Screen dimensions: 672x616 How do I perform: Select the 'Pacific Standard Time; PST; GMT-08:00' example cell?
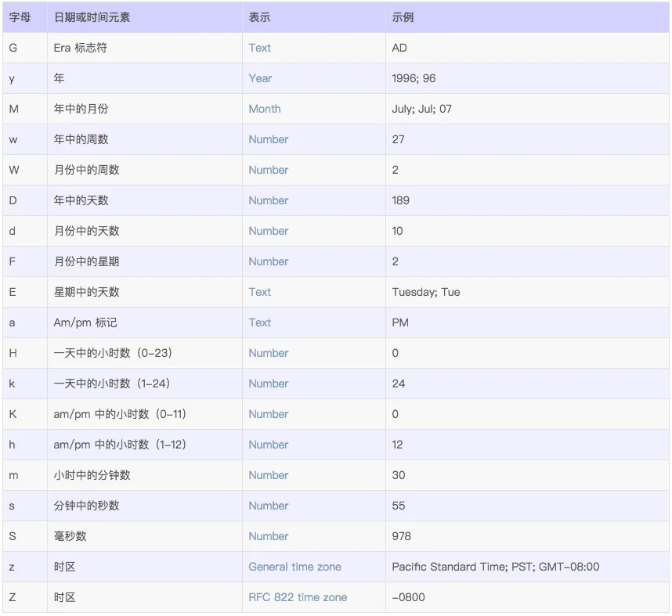pos(495,567)
